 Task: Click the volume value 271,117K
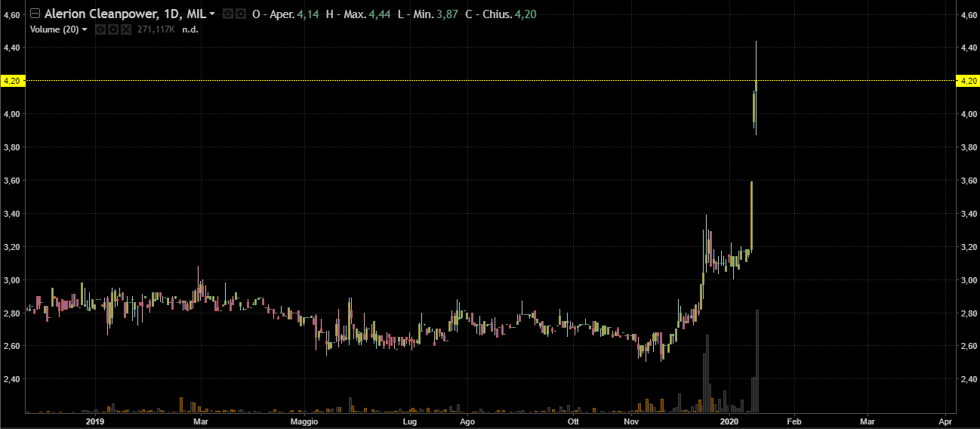coord(156,29)
